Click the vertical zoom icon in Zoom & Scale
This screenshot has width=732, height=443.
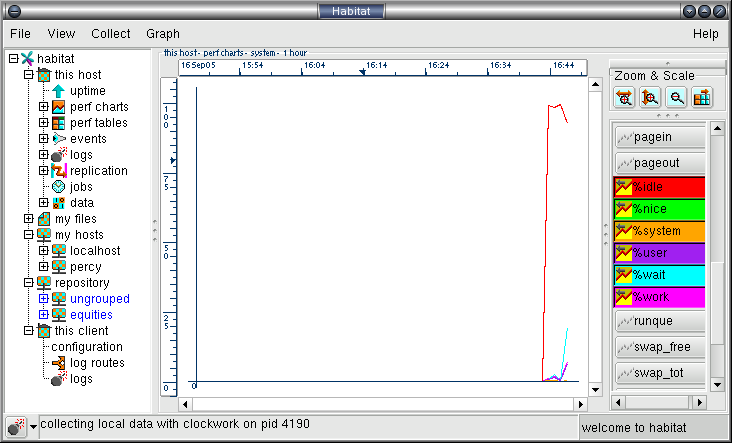[650, 98]
